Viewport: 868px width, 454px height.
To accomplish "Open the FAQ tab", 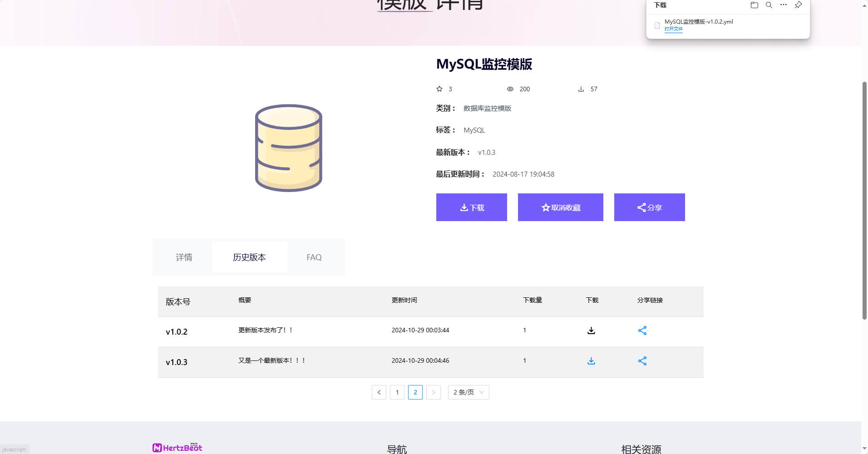I will pyautogui.click(x=314, y=257).
